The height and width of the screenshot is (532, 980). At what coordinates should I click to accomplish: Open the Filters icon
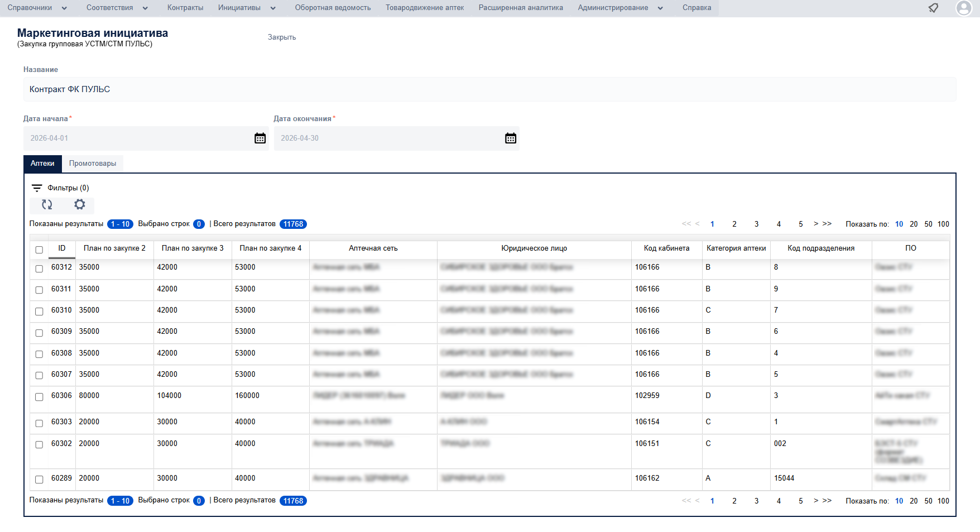point(37,188)
